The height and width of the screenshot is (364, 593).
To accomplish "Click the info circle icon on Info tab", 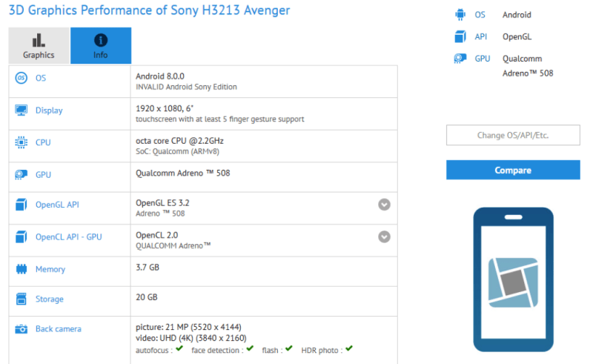I will 101,40.
